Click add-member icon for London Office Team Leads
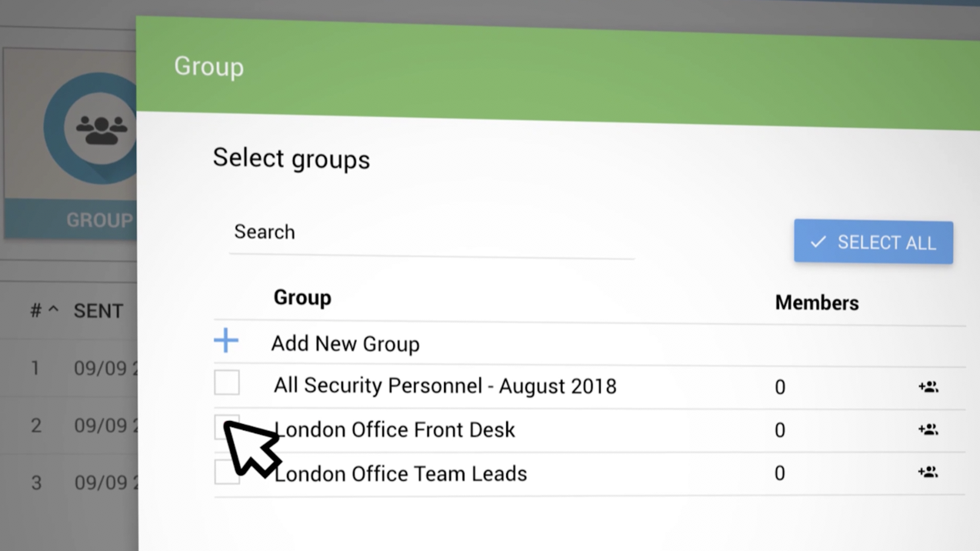Image resolution: width=980 pixels, height=551 pixels. (x=928, y=473)
